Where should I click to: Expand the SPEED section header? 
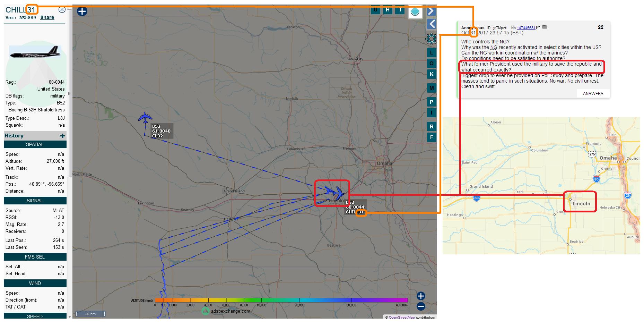(x=35, y=316)
